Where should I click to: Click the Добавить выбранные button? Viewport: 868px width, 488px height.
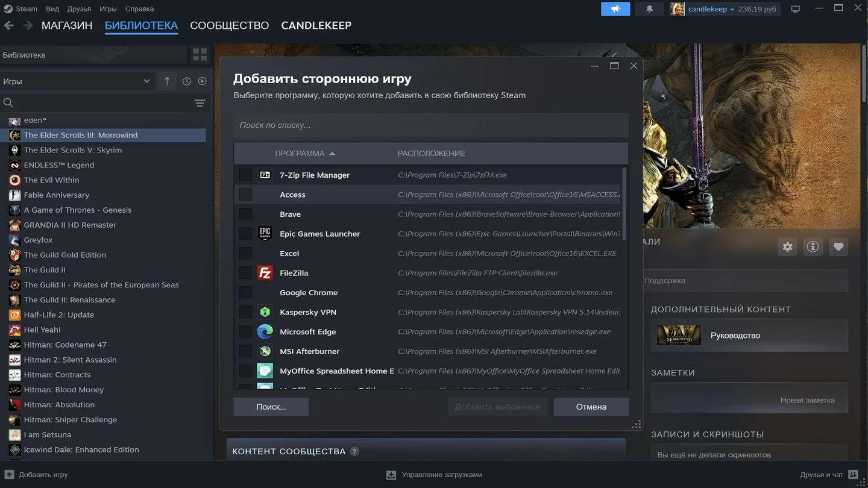(497, 407)
